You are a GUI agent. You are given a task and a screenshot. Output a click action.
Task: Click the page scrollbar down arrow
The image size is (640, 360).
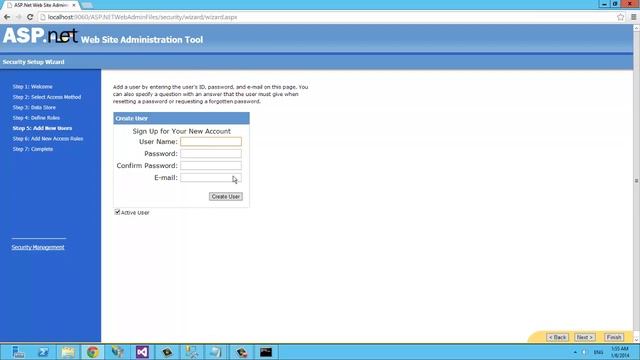click(636, 339)
